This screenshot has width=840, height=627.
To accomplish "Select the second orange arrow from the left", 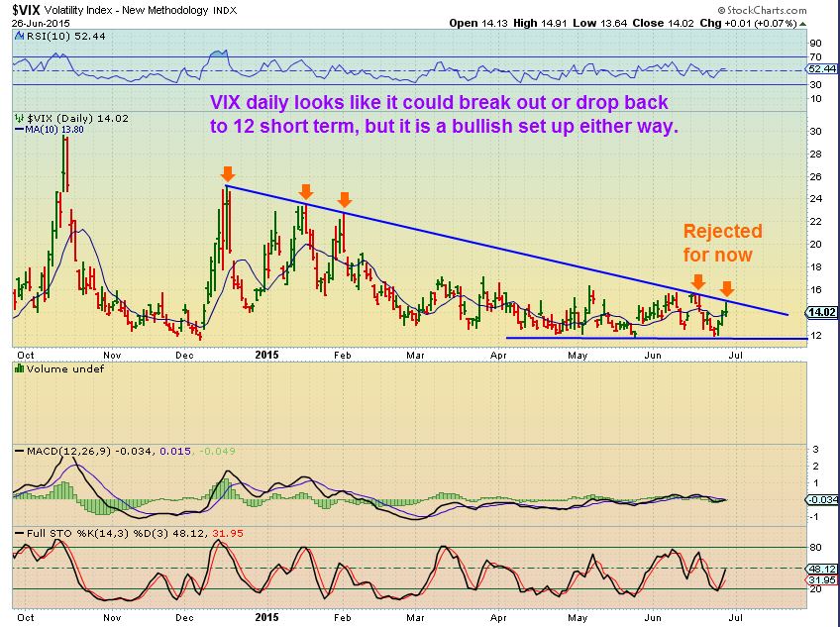I will [x=306, y=189].
